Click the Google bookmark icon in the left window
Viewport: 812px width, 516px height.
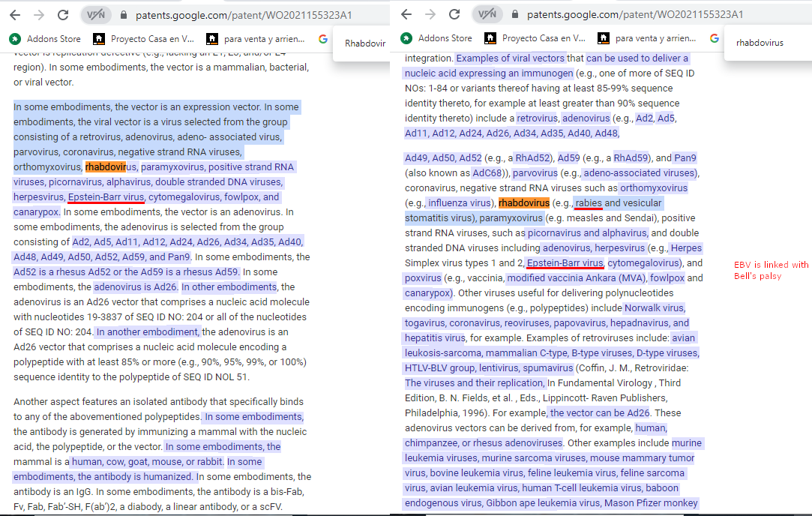coord(323,38)
